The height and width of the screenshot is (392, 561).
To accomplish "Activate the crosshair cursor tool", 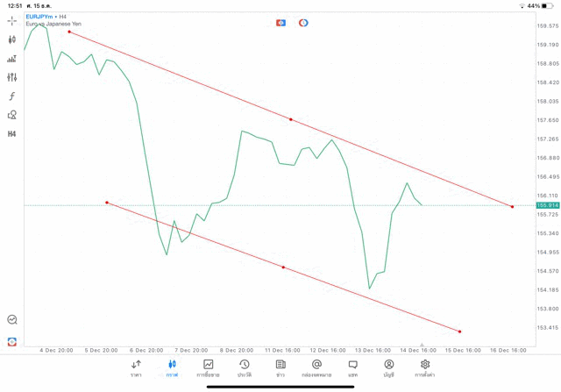I will [11, 20].
